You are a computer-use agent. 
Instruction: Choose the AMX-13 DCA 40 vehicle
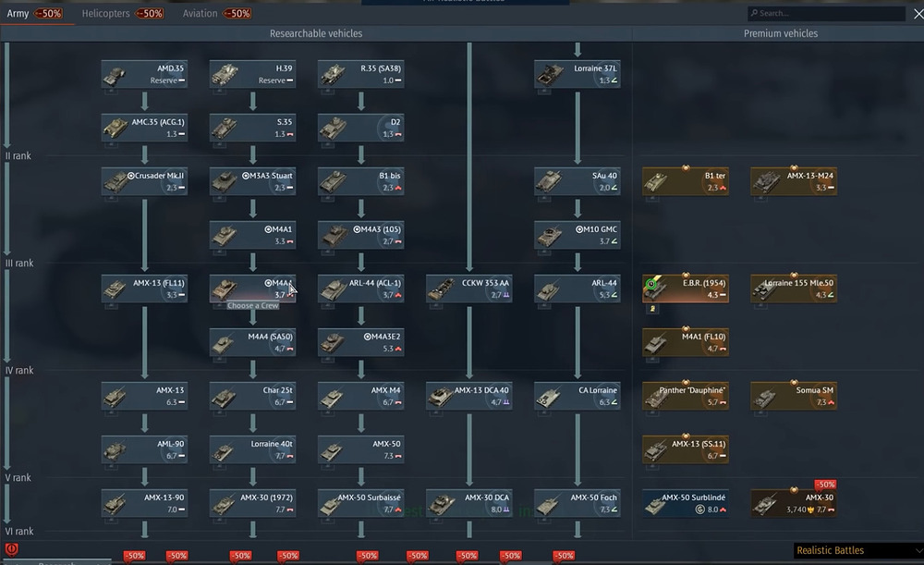tap(469, 396)
